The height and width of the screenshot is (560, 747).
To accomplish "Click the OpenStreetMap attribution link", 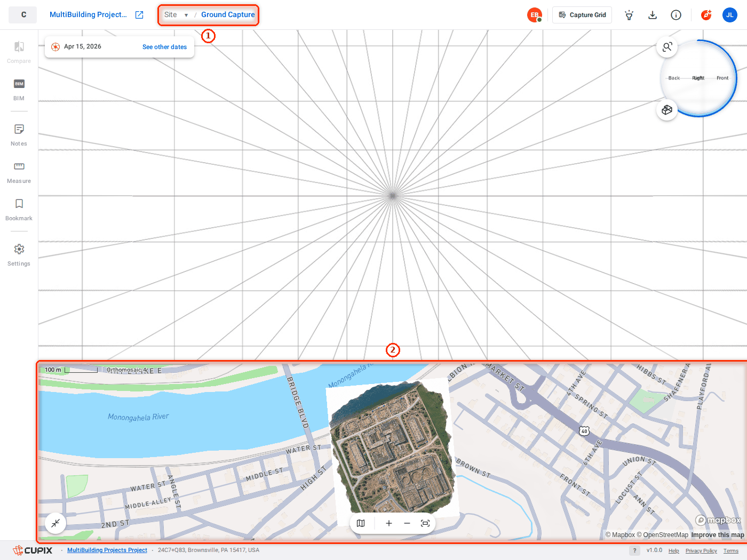I will [x=662, y=535].
